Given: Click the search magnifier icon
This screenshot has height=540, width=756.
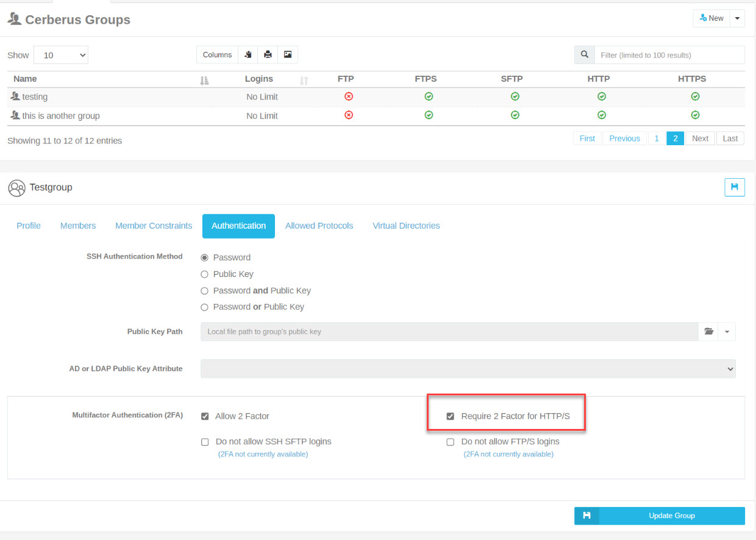Looking at the screenshot, I should tap(583, 54).
